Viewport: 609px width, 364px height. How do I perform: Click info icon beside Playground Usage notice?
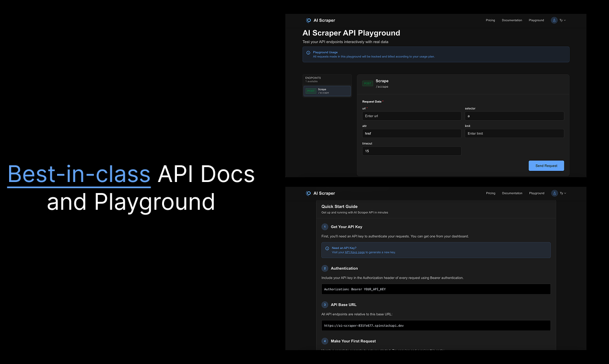(308, 53)
